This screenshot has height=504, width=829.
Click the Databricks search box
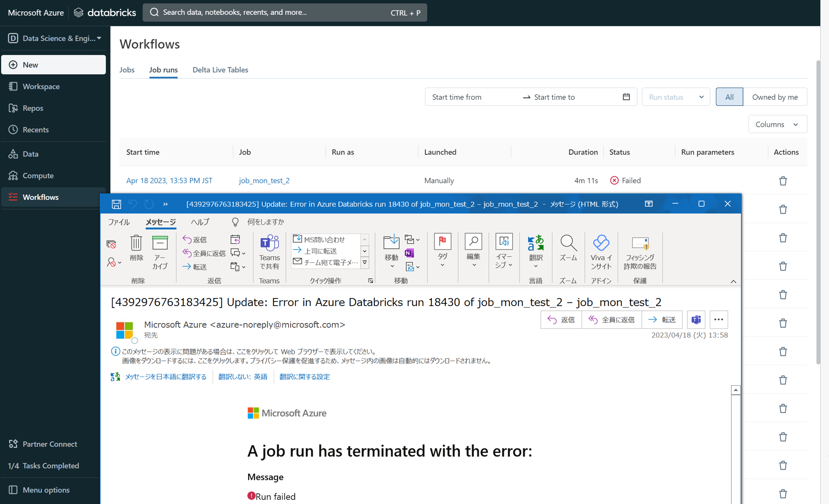pyautogui.click(x=284, y=13)
